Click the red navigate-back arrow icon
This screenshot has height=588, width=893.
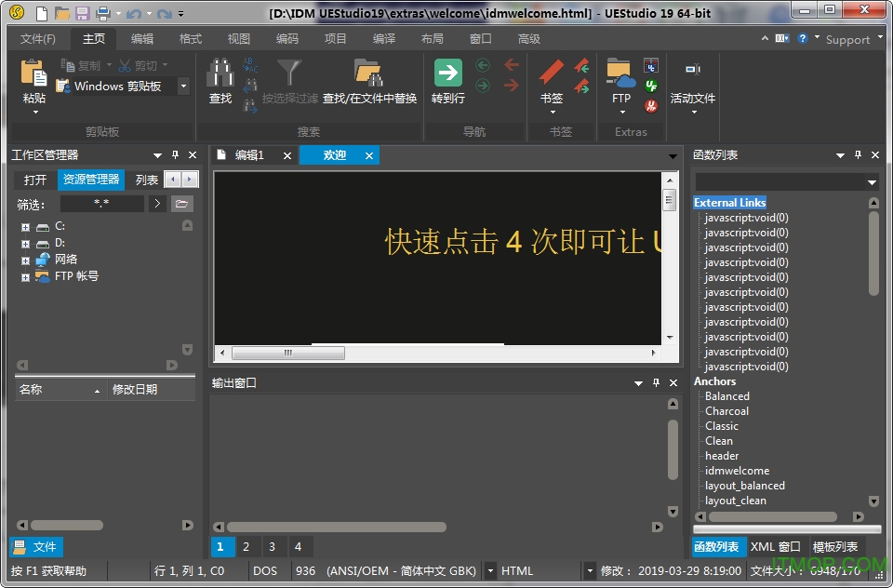(x=512, y=65)
